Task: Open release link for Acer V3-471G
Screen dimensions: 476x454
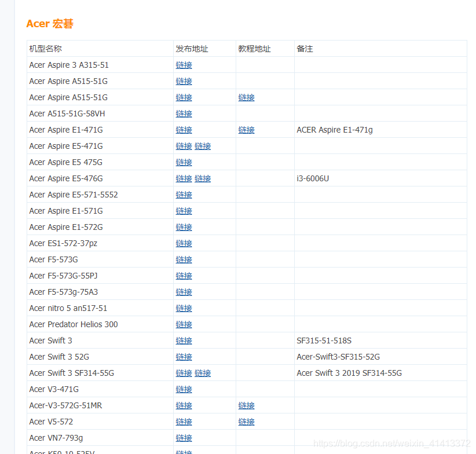Action: pos(184,389)
